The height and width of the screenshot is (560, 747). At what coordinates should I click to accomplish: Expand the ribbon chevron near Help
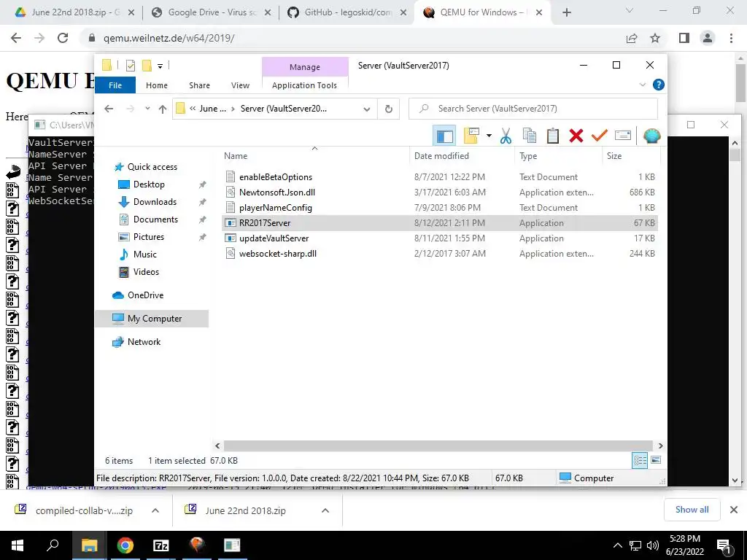pyautogui.click(x=642, y=85)
